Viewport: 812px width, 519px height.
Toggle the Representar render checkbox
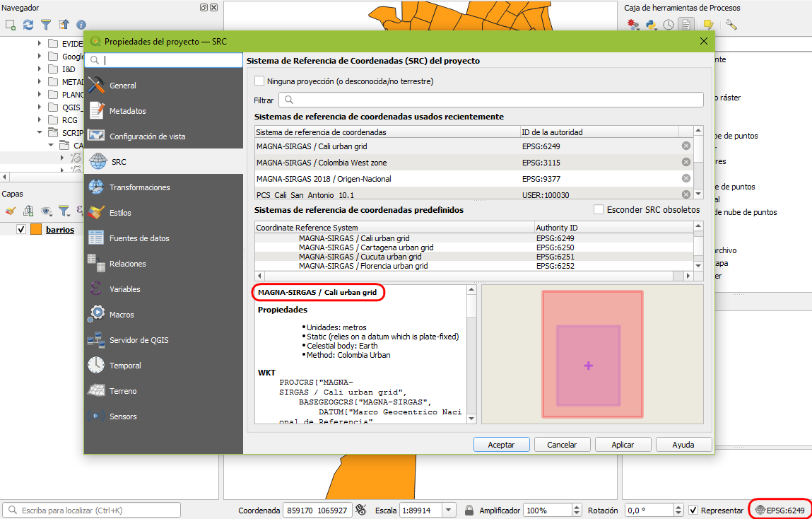click(x=693, y=511)
